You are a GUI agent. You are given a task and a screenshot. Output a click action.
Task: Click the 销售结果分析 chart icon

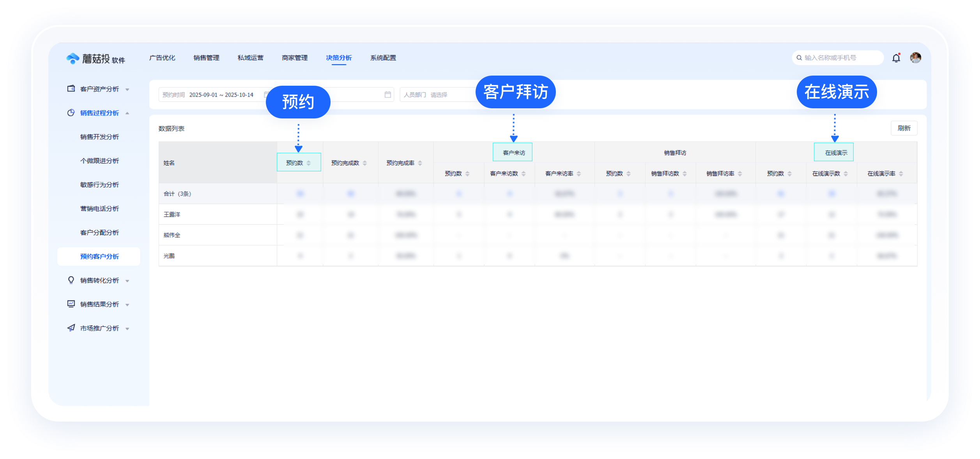tap(70, 304)
